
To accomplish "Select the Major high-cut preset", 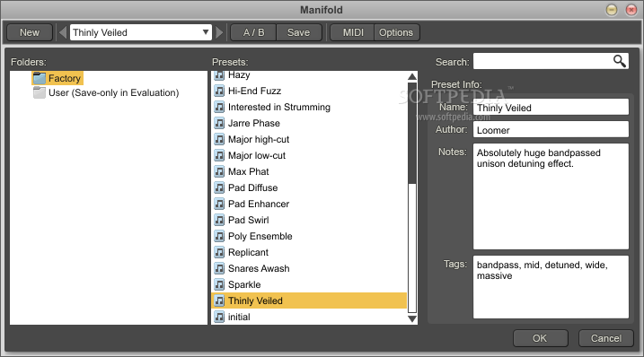I will (x=309, y=139).
